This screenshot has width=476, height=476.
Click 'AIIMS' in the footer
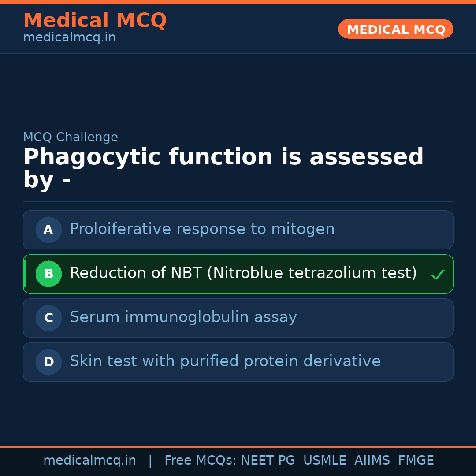tap(372, 461)
